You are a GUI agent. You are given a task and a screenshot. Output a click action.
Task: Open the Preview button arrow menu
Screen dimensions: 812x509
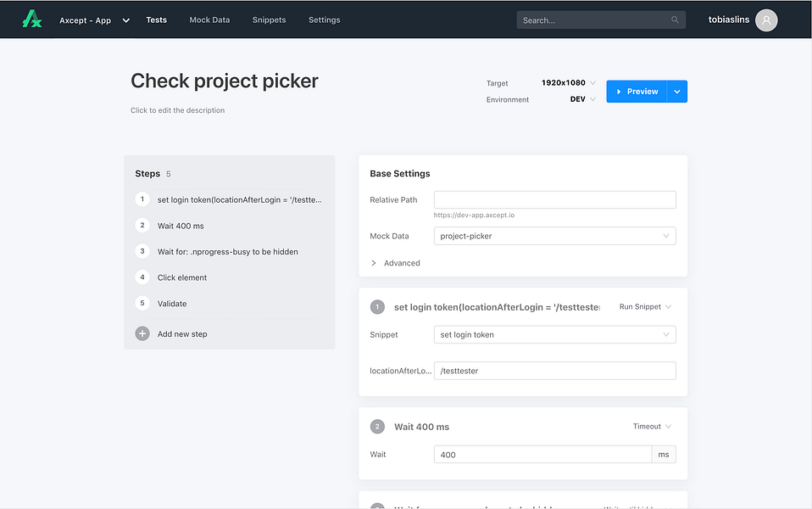[677, 92]
